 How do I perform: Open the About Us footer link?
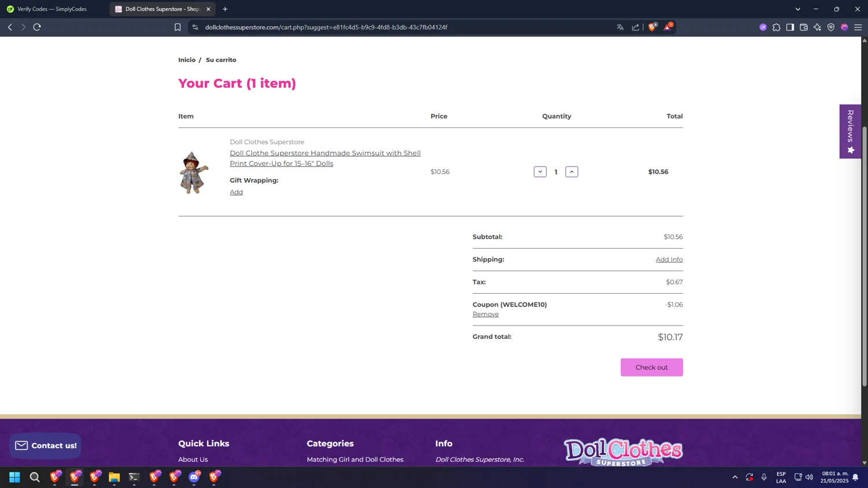point(193,460)
